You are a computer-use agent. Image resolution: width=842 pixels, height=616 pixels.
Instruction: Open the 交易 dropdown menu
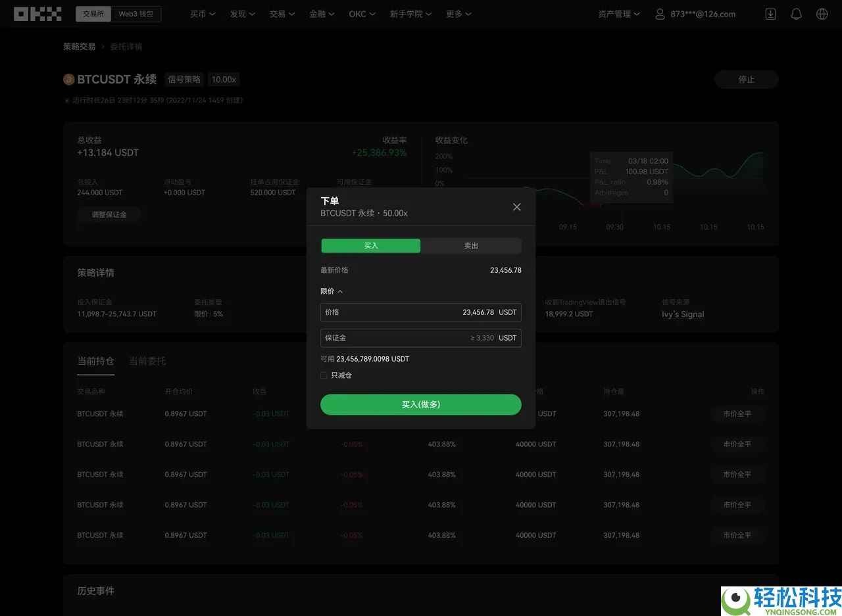pos(282,14)
